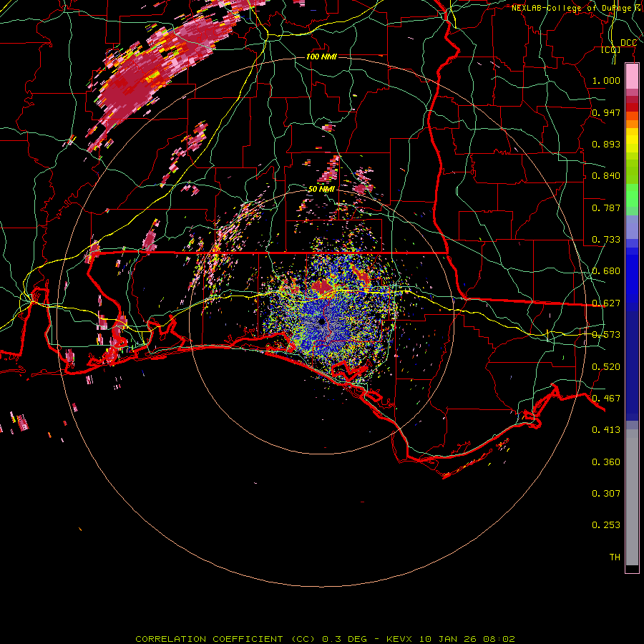This screenshot has height=644, width=644.
Task: Click the black KEVX radar site dot
Action: point(321,321)
